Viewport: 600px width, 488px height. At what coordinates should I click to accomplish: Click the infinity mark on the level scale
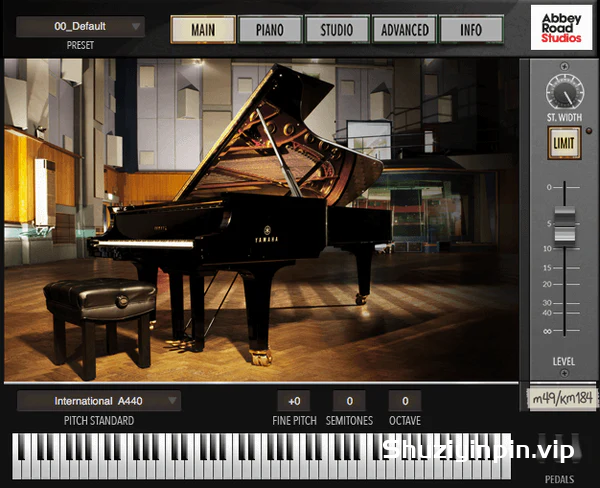(548, 331)
